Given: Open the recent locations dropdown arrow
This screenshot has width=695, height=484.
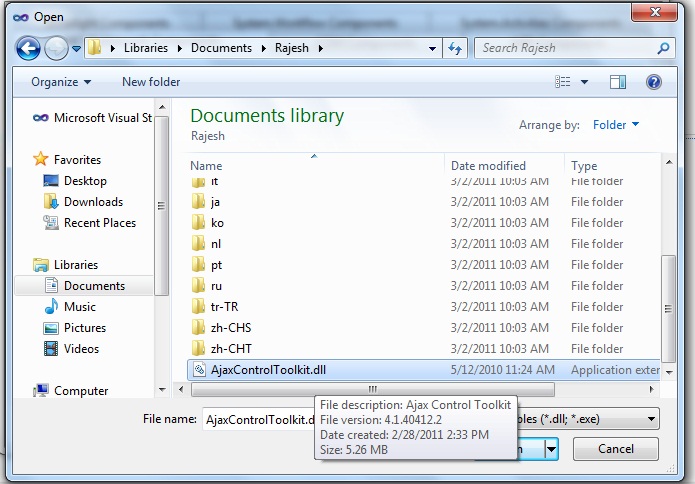Looking at the screenshot, I should click(76, 49).
